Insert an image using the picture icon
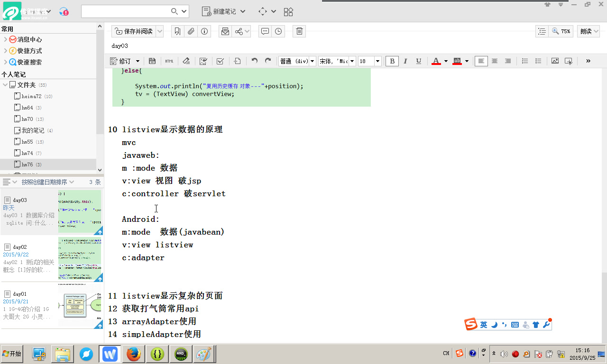607x364 pixels. (555, 61)
